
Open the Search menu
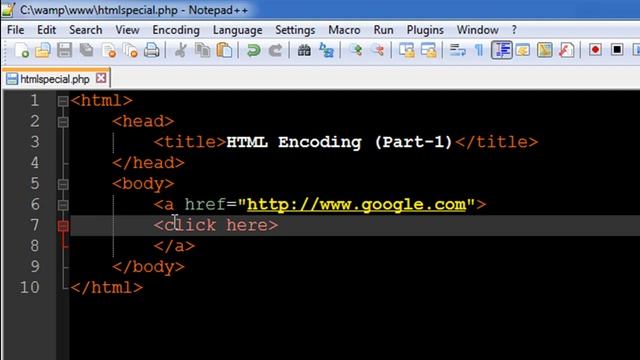tap(86, 30)
